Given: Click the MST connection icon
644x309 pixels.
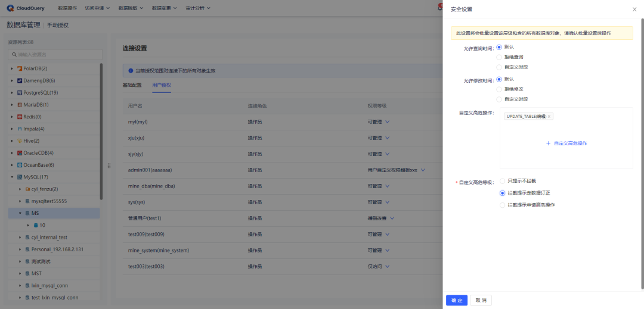Looking at the screenshot, I should point(27,273).
